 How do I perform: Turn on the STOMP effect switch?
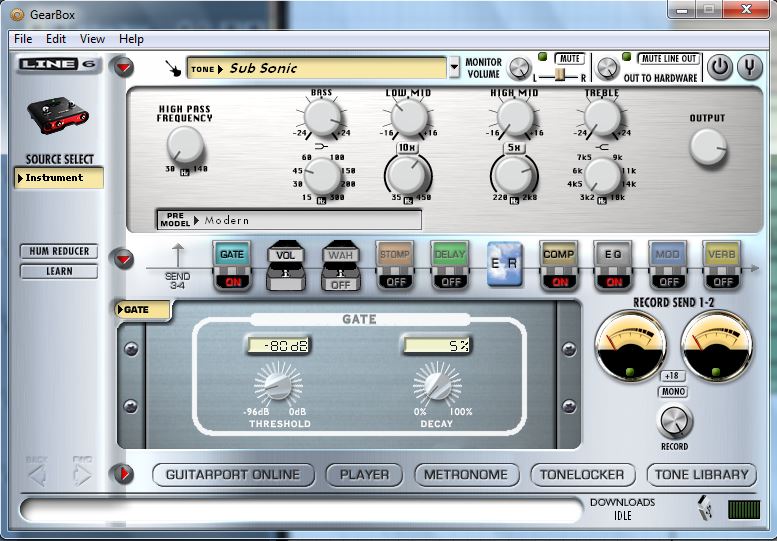[x=395, y=282]
